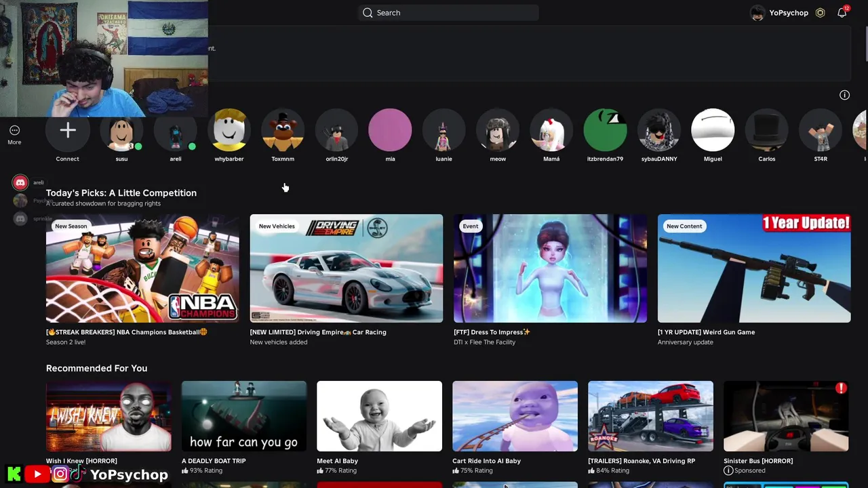This screenshot has width=868, height=488.
Task: Open friend Carlos's avatar
Action: click(x=766, y=130)
